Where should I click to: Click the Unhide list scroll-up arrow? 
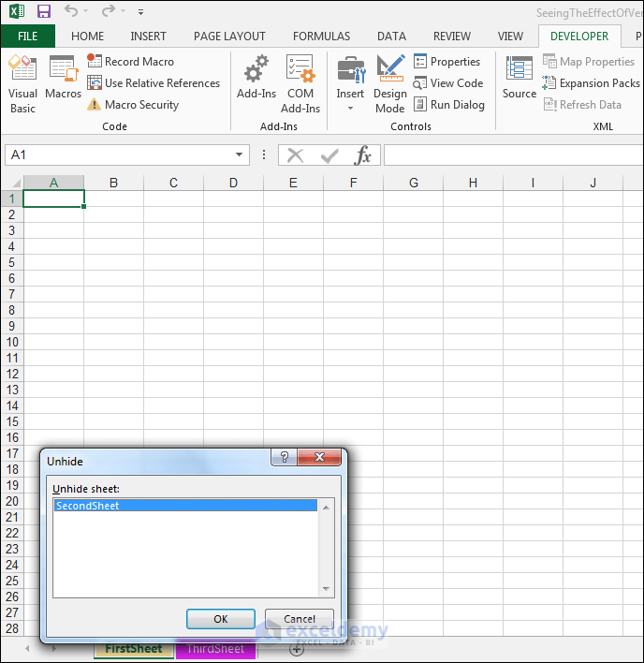point(326,507)
